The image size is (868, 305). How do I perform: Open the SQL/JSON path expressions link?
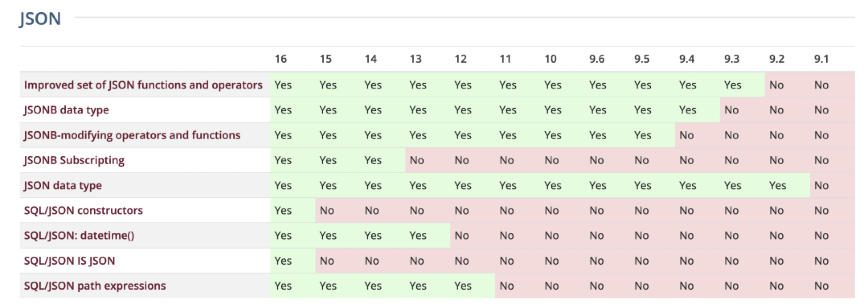[x=95, y=286]
